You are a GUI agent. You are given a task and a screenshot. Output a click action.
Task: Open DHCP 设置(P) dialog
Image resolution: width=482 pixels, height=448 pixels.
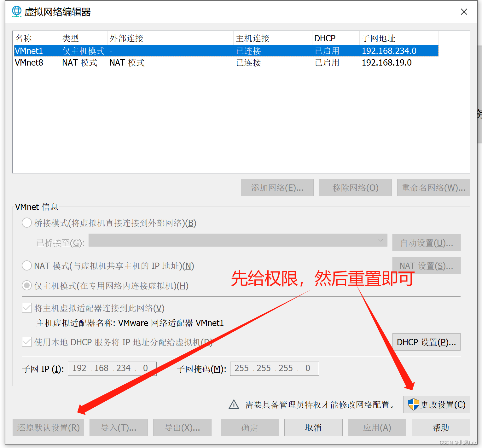click(427, 342)
